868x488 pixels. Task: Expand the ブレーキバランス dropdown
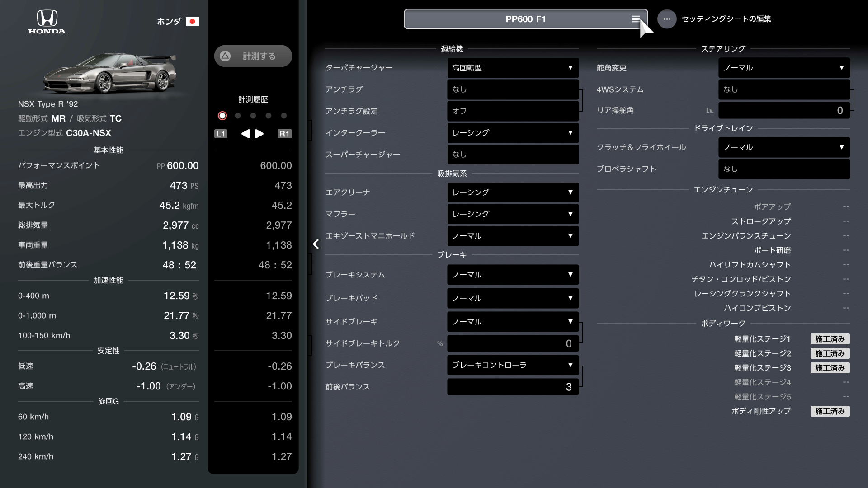click(x=513, y=365)
